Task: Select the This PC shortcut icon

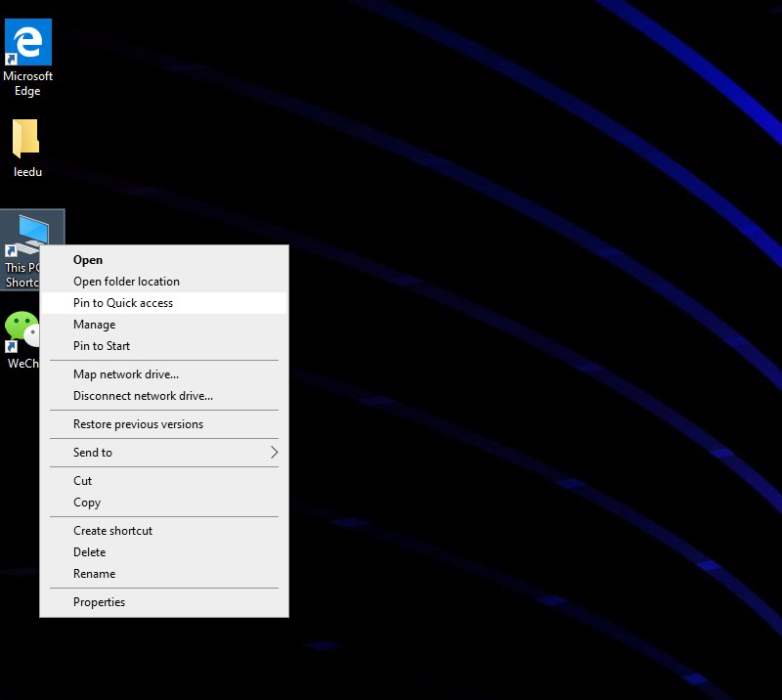Action: pyautogui.click(x=29, y=231)
